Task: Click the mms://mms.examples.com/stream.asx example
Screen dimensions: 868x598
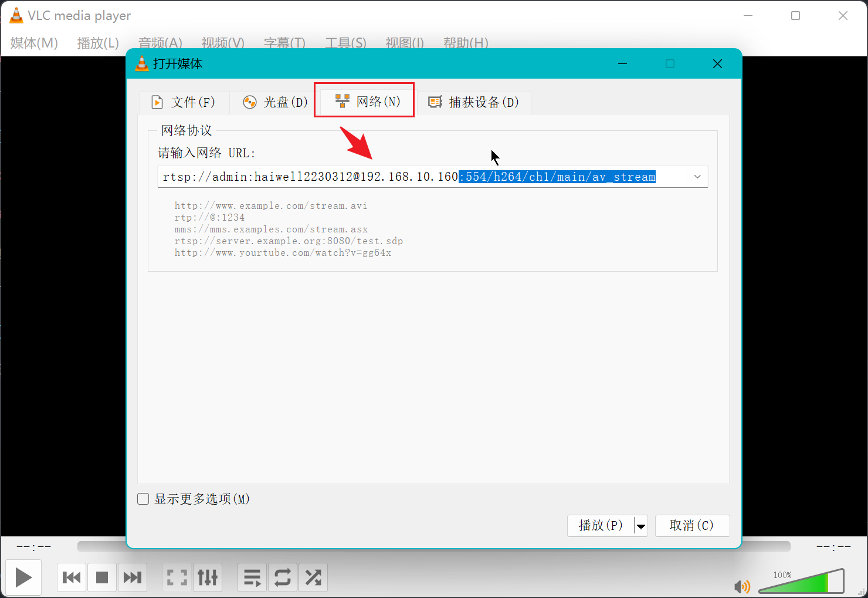Action: pyautogui.click(x=271, y=229)
